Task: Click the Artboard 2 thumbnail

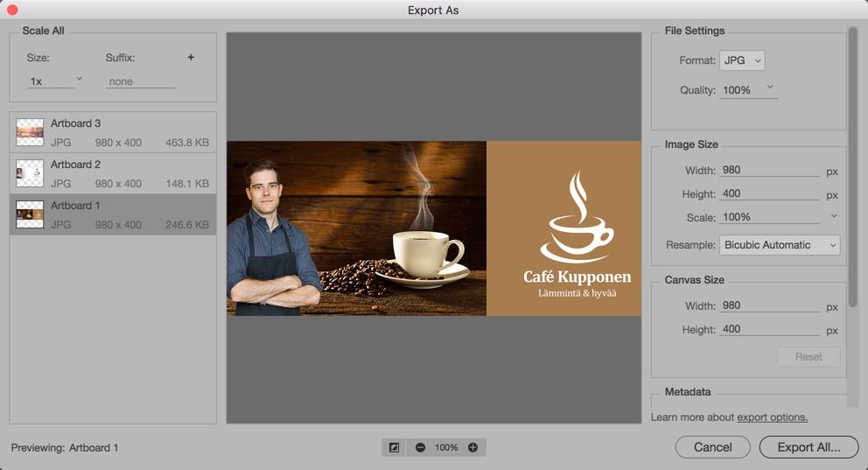Action: 30,173
